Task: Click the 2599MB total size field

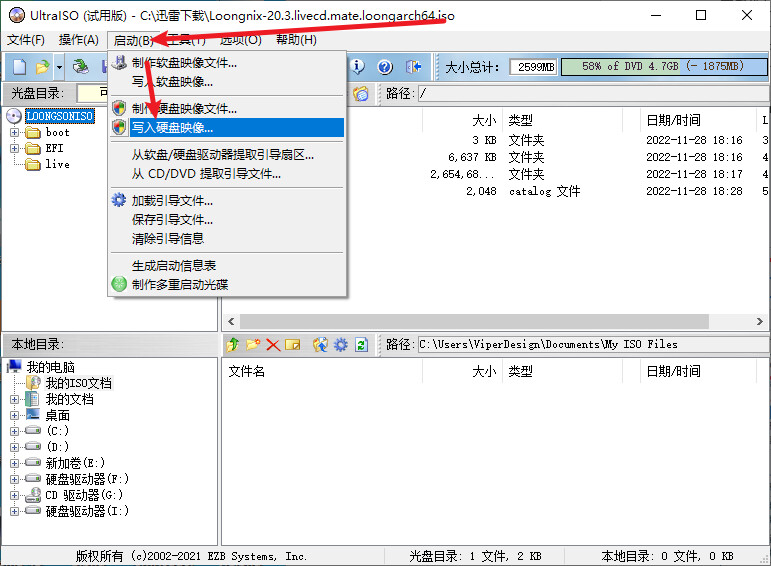Action: 534,67
